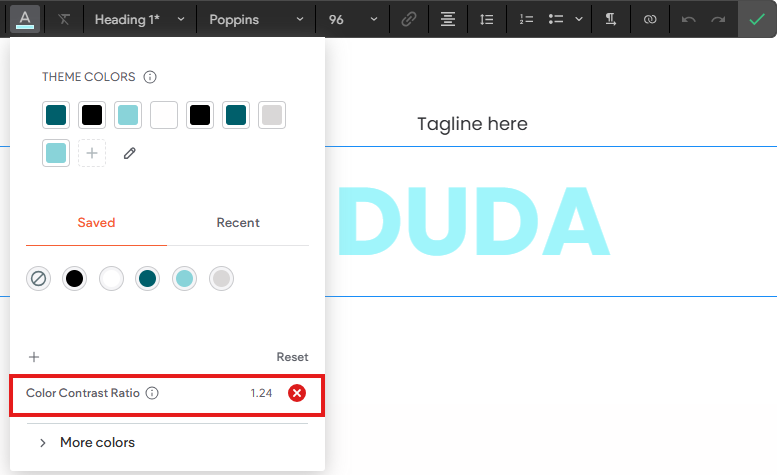Open the Heading 1 style dropdown
The image size is (777, 475).
[140, 19]
